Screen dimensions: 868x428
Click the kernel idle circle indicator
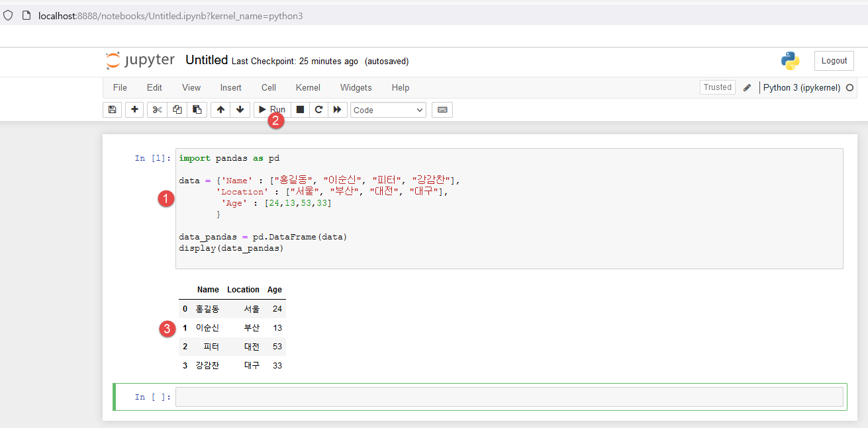pos(850,87)
